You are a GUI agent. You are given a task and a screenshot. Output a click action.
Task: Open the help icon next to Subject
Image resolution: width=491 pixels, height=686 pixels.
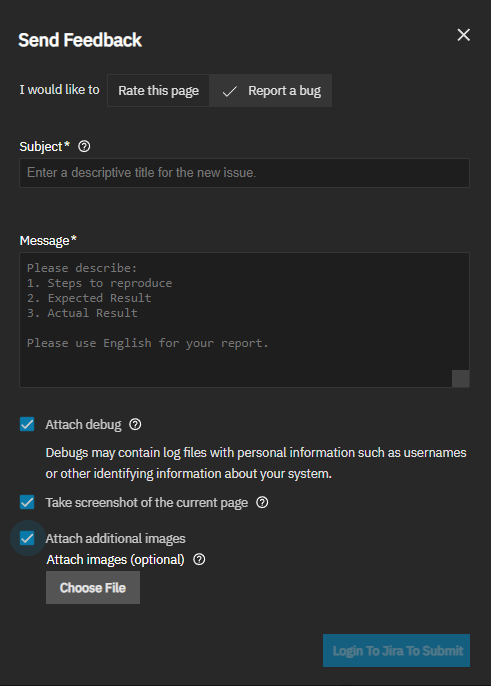click(x=84, y=147)
